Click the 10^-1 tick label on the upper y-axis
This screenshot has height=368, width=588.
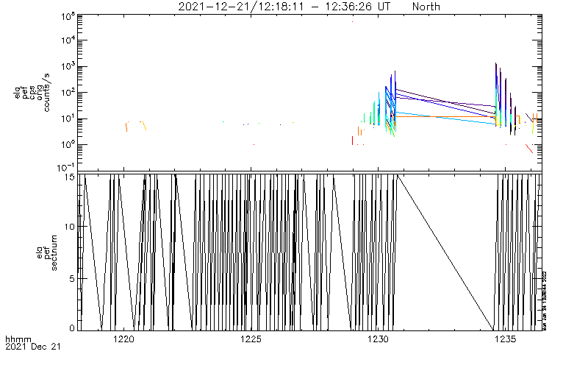66,167
